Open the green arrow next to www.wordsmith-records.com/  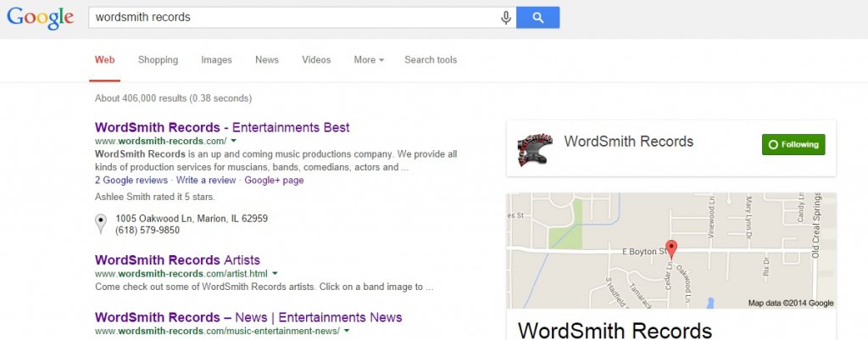coord(234,141)
